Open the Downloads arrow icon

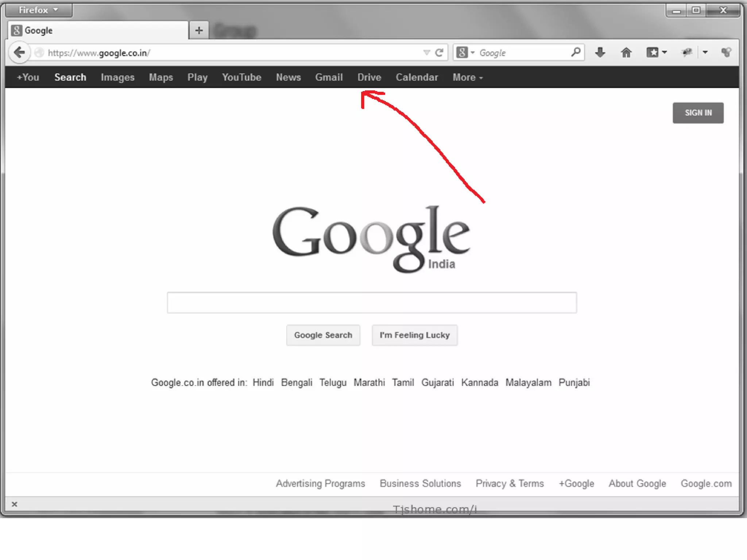(600, 53)
